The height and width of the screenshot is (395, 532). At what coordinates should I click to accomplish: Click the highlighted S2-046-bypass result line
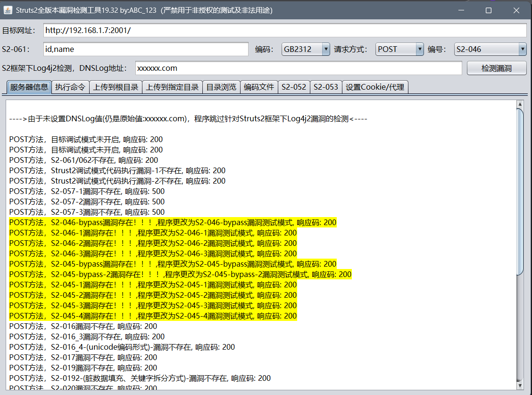173,223
